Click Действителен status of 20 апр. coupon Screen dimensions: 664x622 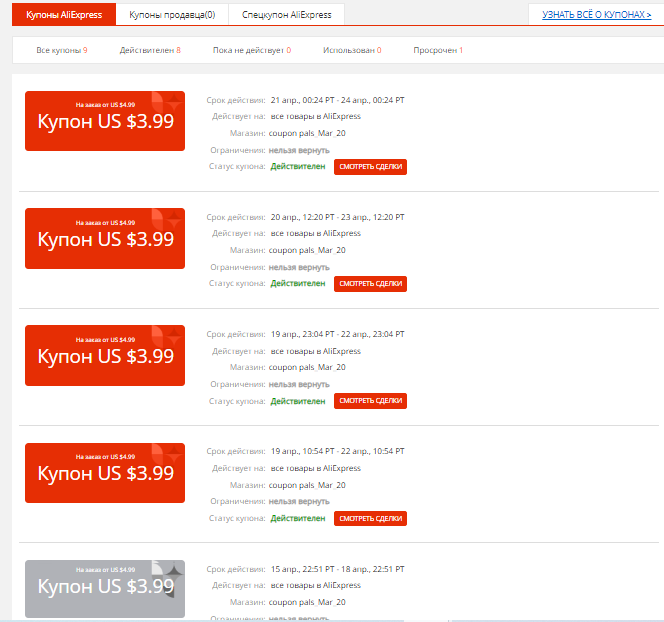[x=298, y=283]
